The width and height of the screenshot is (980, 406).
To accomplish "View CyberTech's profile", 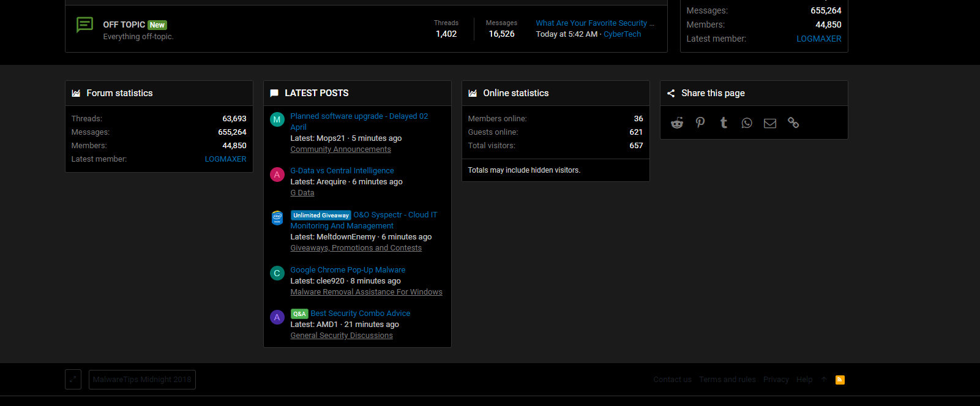I will tap(622, 34).
